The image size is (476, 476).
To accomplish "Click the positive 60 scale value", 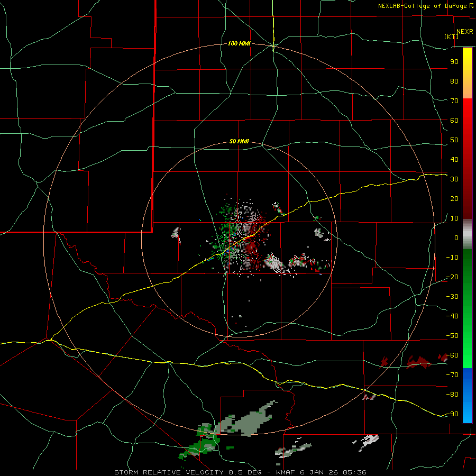I will [x=454, y=121].
